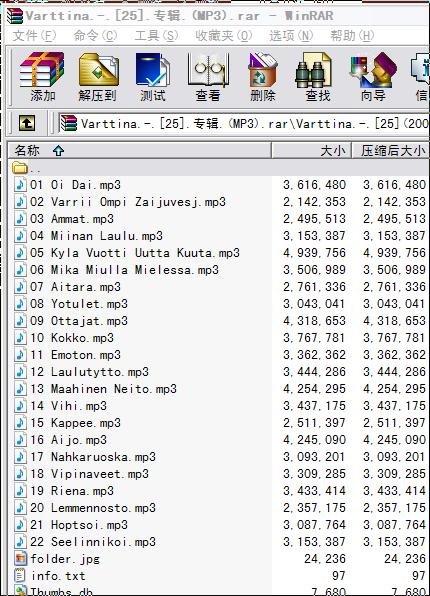Click size value 4,939,756 in 大小 column
The image size is (430, 596).
click(314, 253)
